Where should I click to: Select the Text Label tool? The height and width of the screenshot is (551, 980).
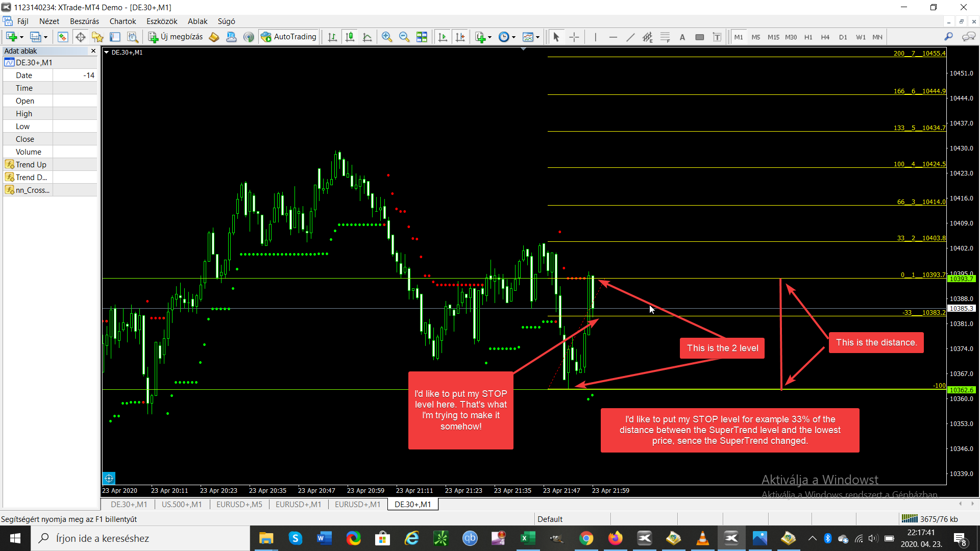tap(717, 37)
